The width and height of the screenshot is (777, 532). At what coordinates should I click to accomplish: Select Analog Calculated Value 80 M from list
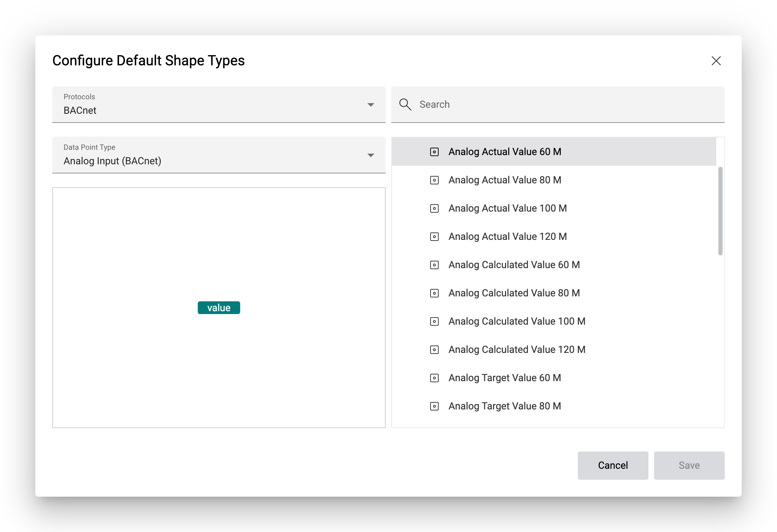pos(514,293)
